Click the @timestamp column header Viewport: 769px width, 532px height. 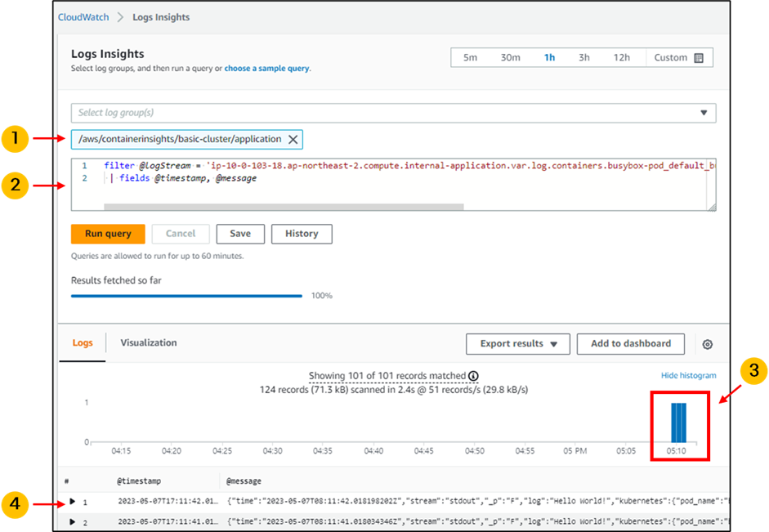pyautogui.click(x=139, y=481)
